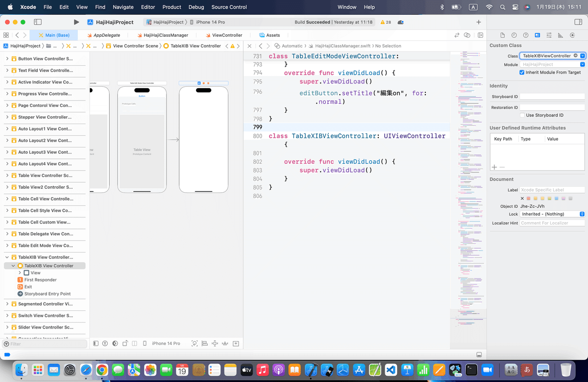Switch to the Size inspector
The width and height of the screenshot is (588, 382).
click(561, 35)
